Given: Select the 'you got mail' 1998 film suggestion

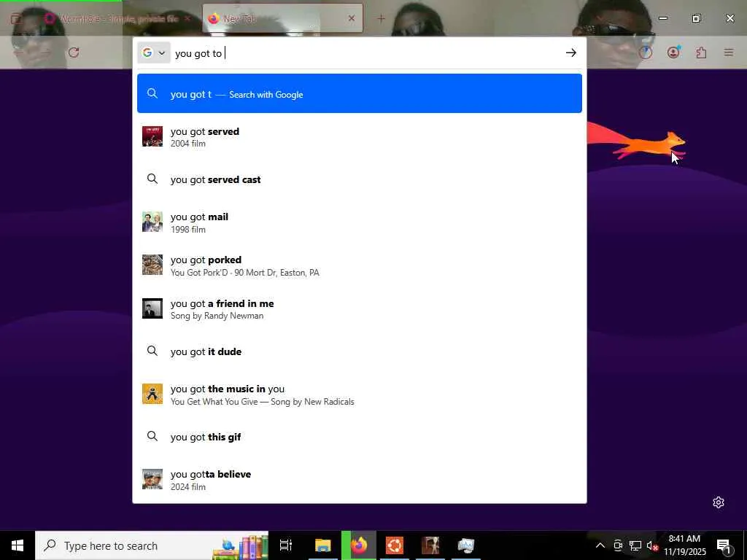Looking at the screenshot, I should point(359,222).
